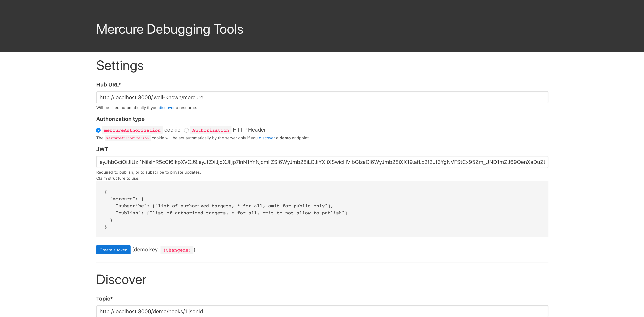Click the 'cookie' label beside mercureAuthorization
This screenshot has width=644, height=317.
coord(172,130)
